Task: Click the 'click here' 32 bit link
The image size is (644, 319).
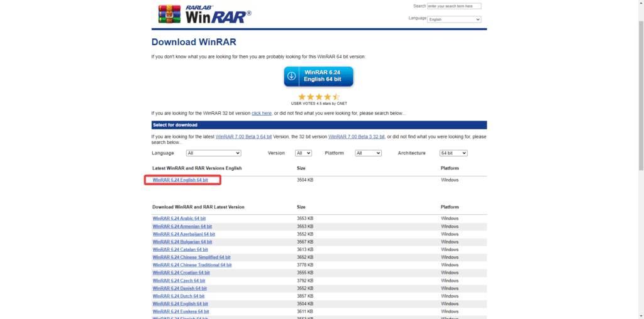Action: [x=262, y=114]
